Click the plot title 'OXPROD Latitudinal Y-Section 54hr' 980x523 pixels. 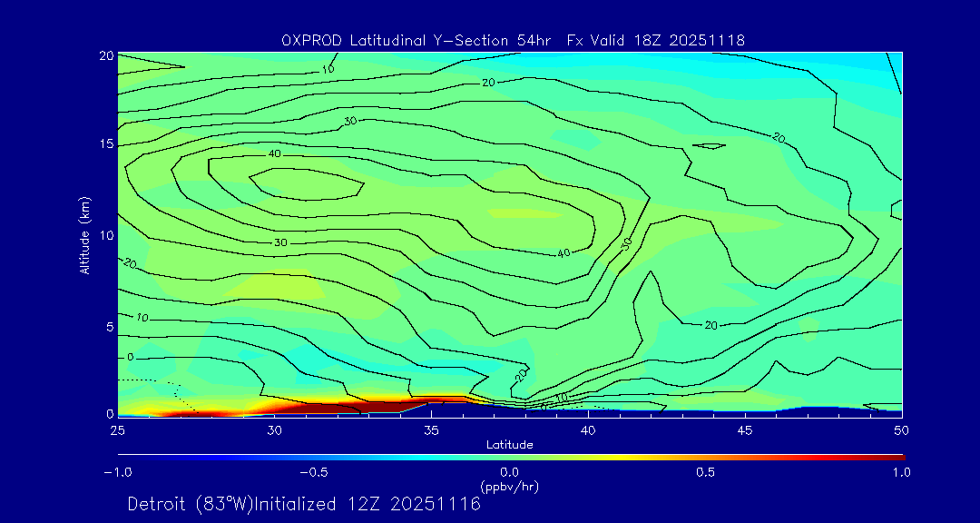pyautogui.click(x=416, y=41)
